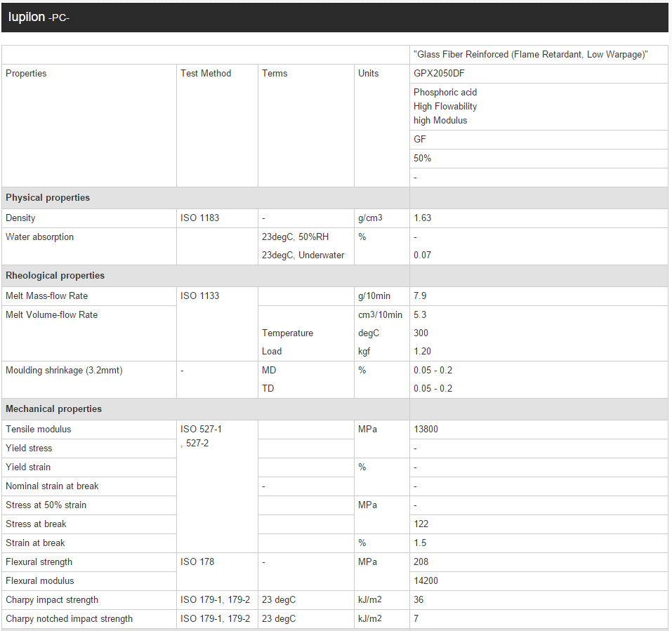Click the Rheological properties section heading
This screenshot has height=631, width=672.
coord(55,275)
